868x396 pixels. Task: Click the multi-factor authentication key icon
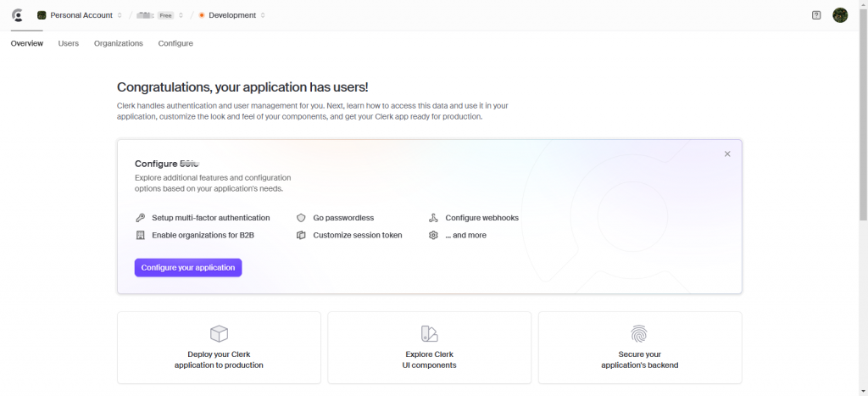[x=141, y=218]
